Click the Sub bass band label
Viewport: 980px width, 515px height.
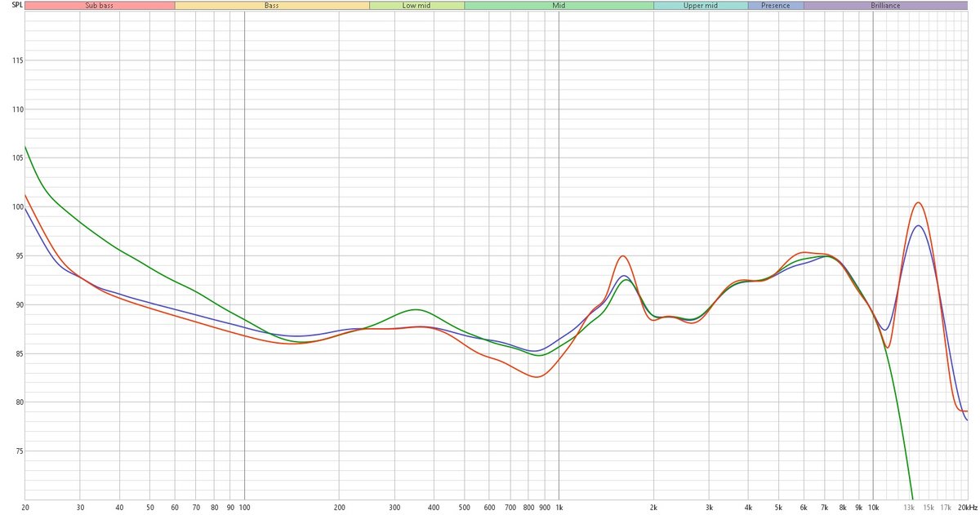[x=99, y=6]
